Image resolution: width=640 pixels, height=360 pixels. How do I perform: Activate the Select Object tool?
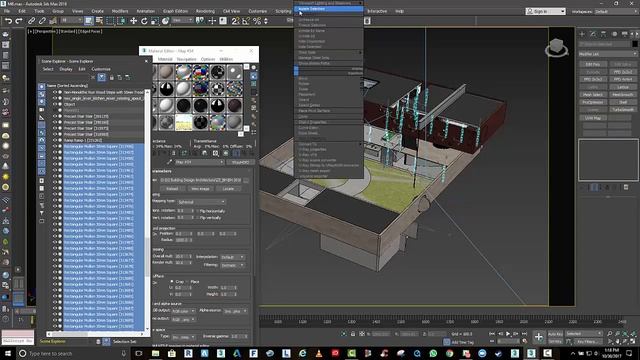(89, 21)
